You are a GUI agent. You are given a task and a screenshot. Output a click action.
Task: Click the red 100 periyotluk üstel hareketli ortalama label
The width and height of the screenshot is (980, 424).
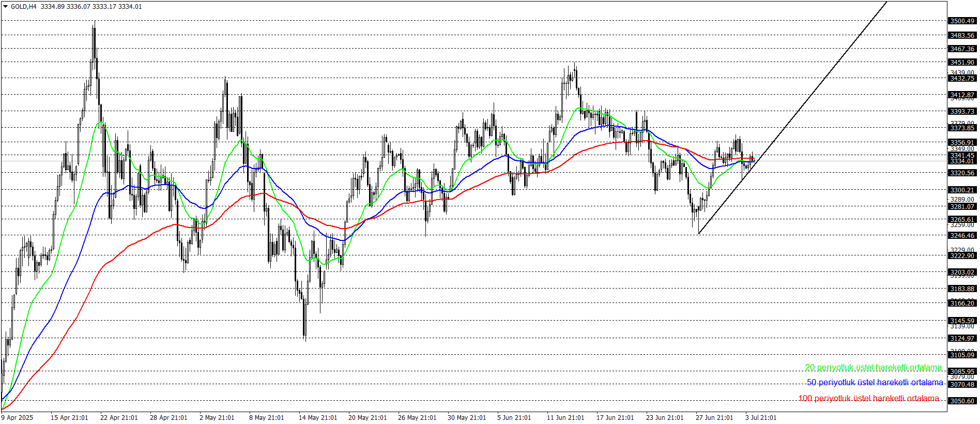pos(869,399)
